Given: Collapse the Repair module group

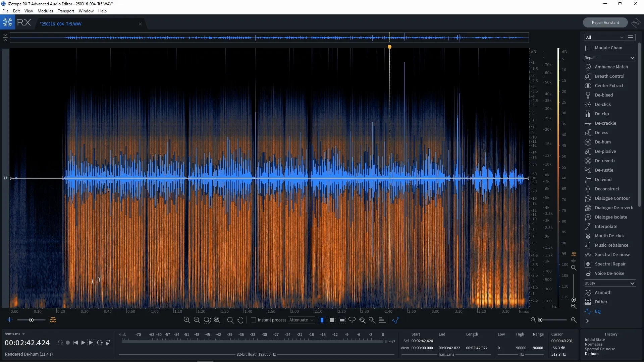Looking at the screenshot, I should coord(632,58).
